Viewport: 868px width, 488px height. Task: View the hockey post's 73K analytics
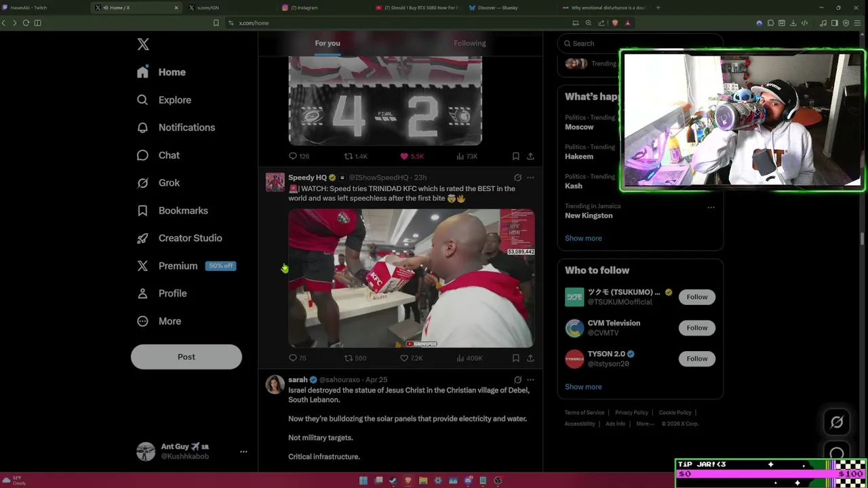point(467,156)
